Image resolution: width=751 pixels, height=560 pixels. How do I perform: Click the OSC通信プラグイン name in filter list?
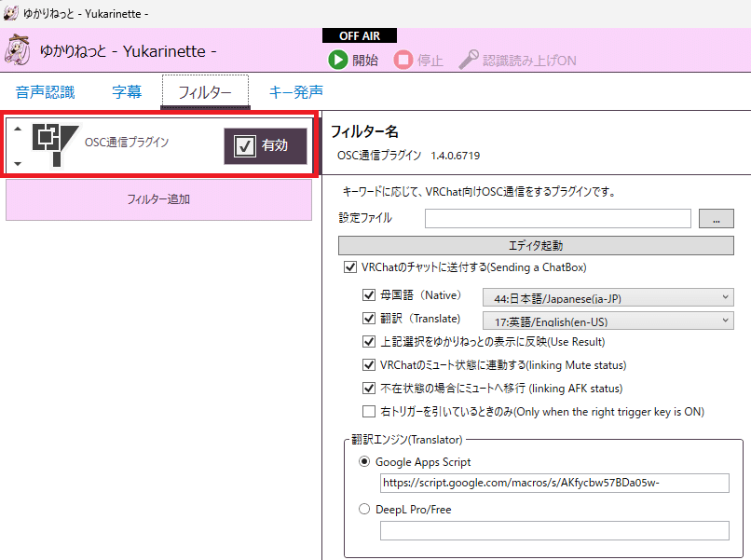click(127, 143)
